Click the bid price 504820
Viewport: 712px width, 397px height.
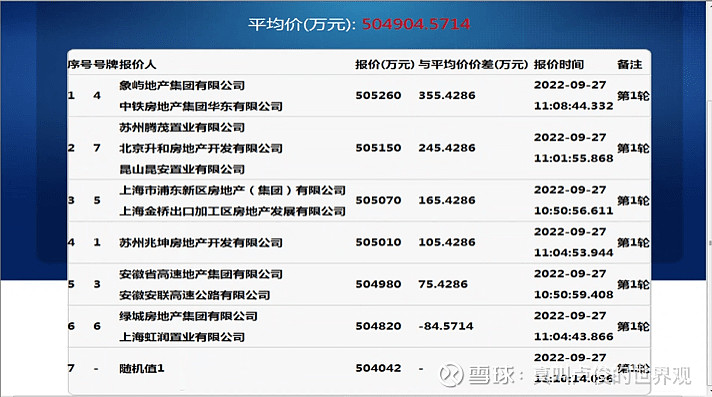click(378, 326)
